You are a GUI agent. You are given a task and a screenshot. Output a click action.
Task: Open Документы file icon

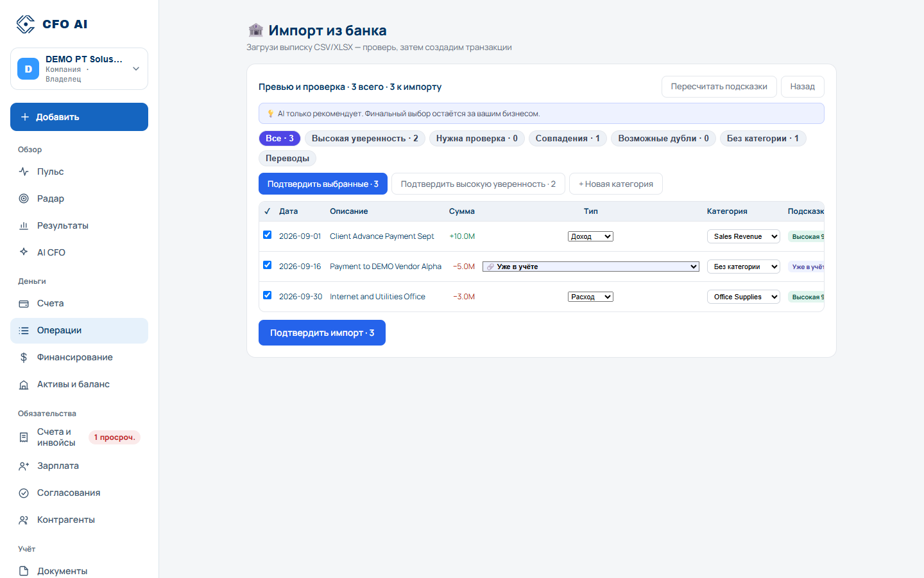24,571
